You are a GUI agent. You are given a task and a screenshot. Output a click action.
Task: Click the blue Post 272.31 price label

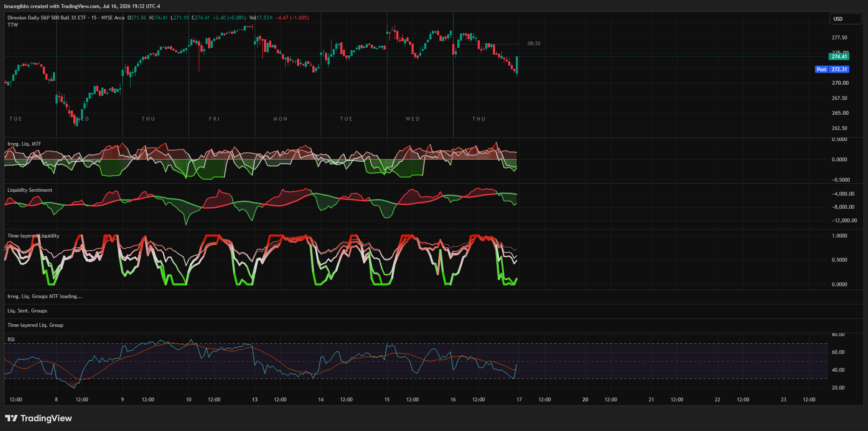point(832,69)
